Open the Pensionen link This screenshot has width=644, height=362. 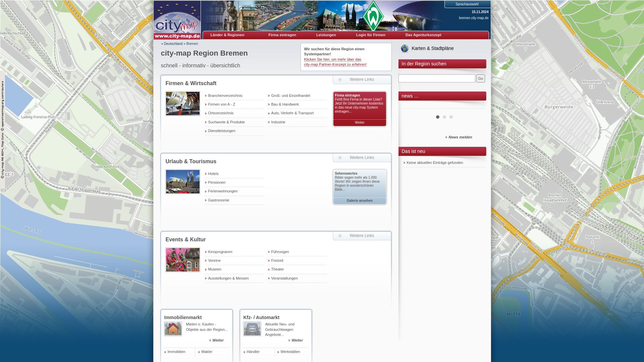[217, 182]
